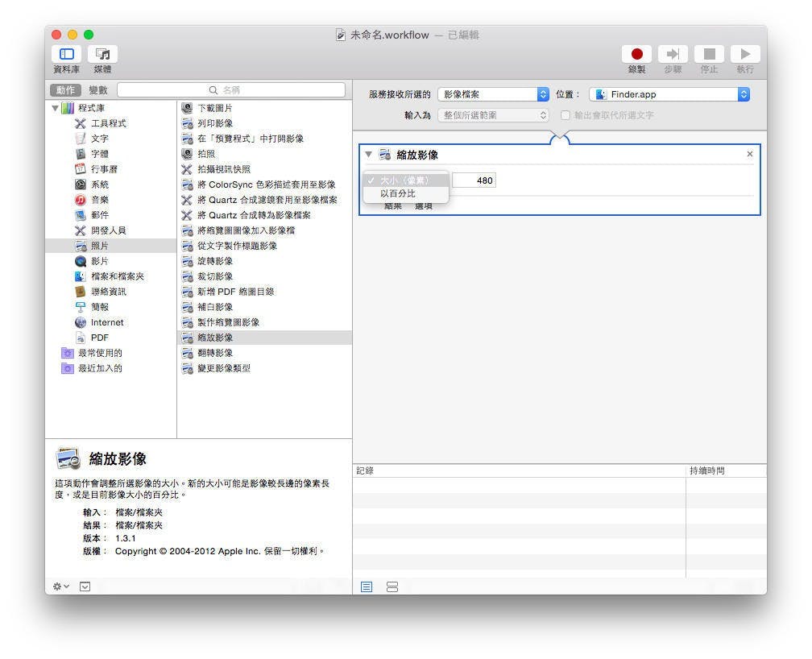Select the 旋轉影像 action

[214, 261]
